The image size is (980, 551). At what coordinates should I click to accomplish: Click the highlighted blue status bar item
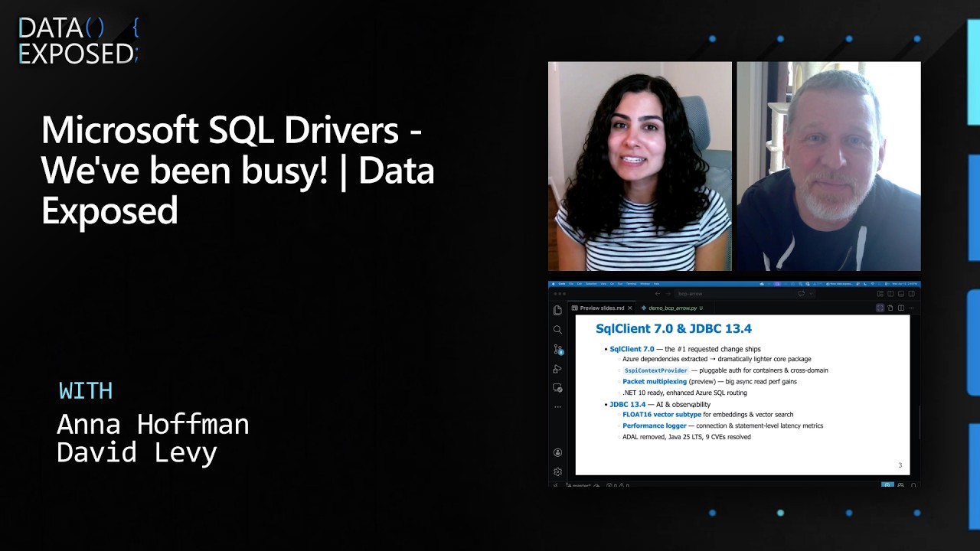click(887, 485)
